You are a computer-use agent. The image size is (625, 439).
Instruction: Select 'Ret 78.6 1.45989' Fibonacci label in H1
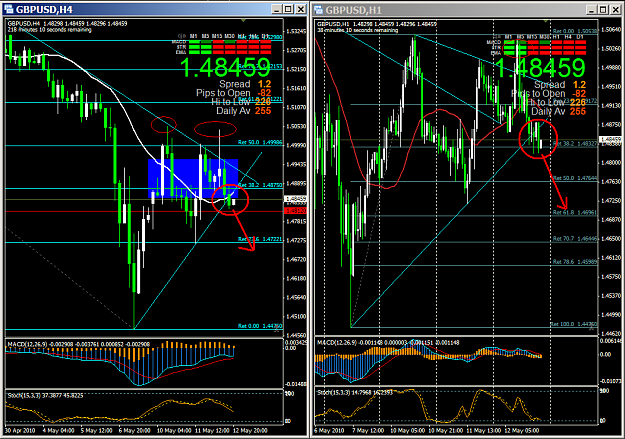[x=575, y=262]
